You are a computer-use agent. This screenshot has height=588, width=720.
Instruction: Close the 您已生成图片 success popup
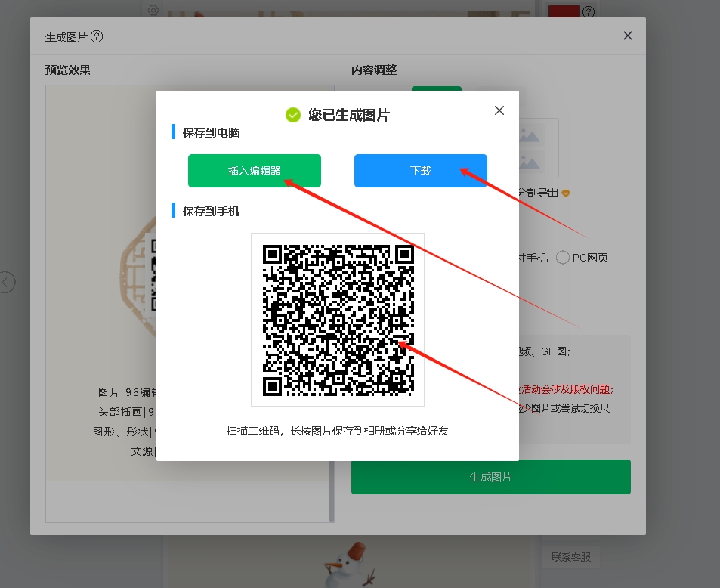(499, 110)
